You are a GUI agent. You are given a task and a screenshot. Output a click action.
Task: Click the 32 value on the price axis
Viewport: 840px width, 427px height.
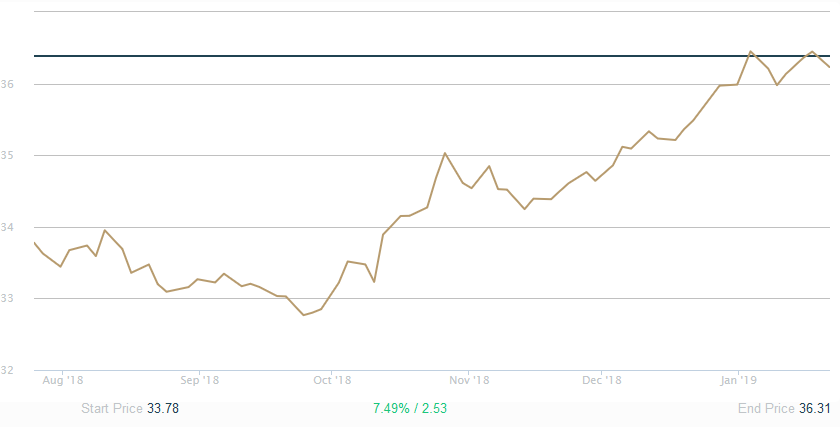tap(7, 370)
